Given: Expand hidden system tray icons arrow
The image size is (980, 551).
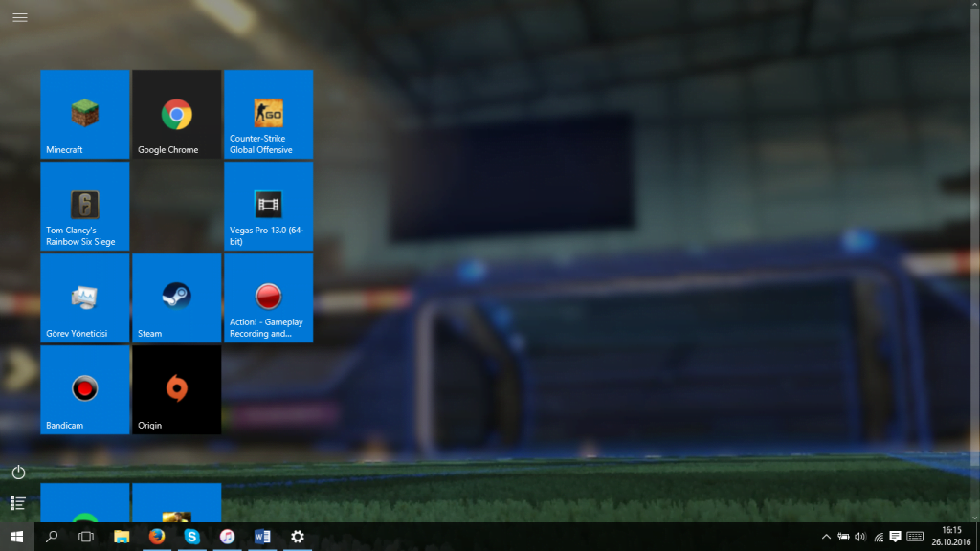Looking at the screenshot, I should coord(826,537).
